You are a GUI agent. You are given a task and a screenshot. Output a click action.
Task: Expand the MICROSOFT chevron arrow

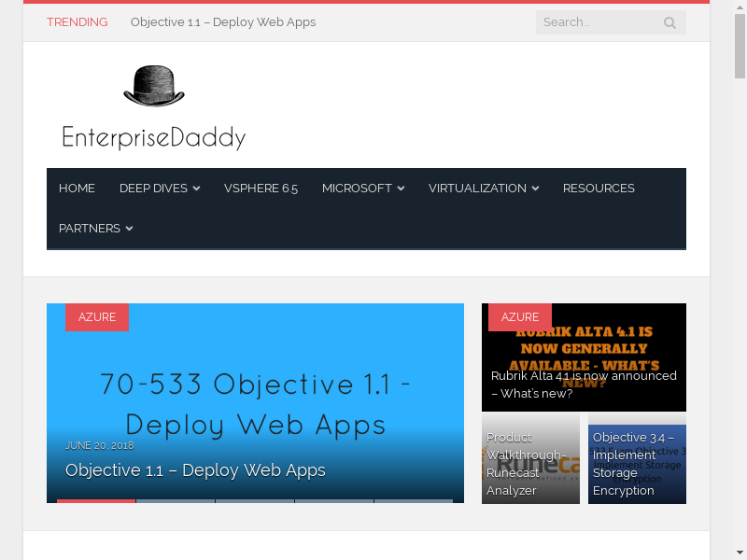pos(402,189)
